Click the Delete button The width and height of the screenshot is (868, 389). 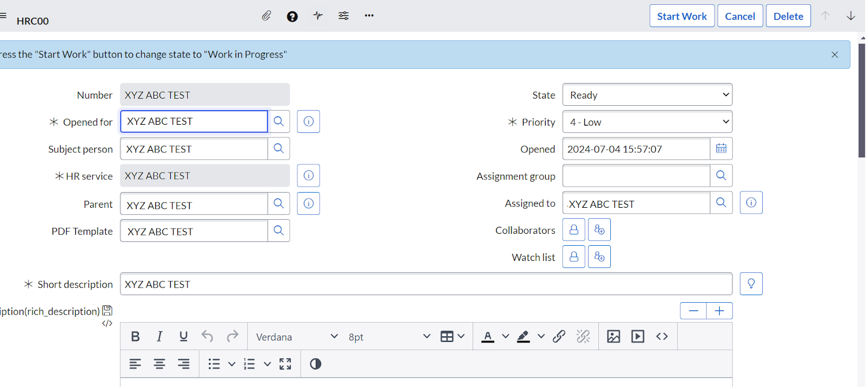pos(788,16)
